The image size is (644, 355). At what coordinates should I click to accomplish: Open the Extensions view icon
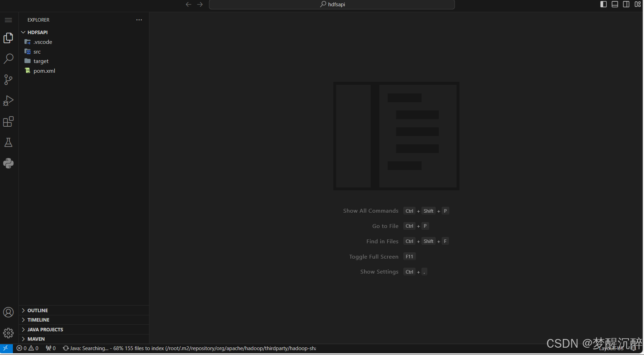click(x=8, y=121)
